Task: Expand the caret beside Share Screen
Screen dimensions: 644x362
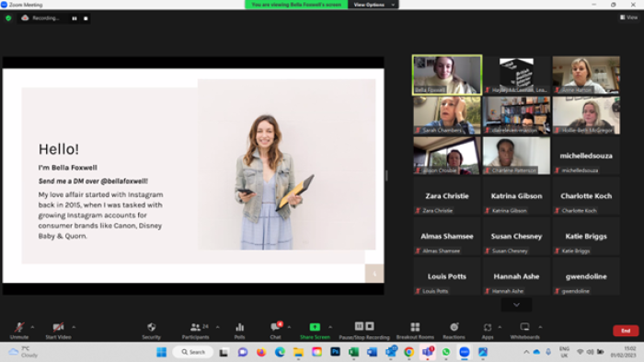Action: (330, 327)
